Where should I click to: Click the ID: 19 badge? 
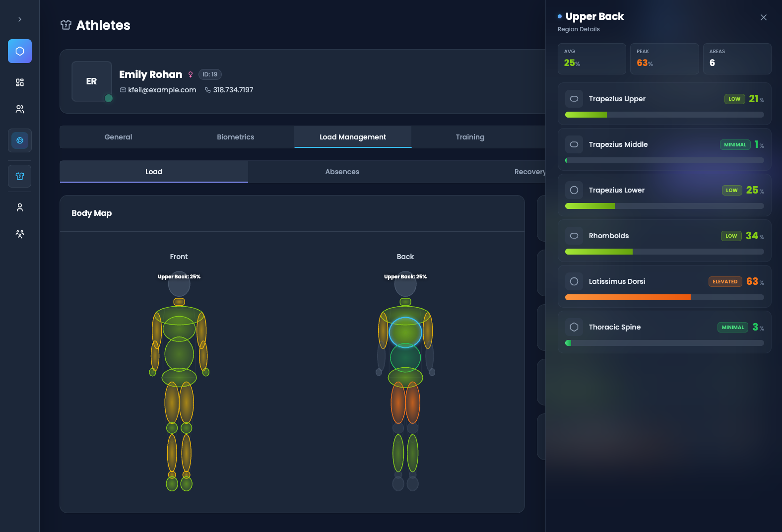210,74
